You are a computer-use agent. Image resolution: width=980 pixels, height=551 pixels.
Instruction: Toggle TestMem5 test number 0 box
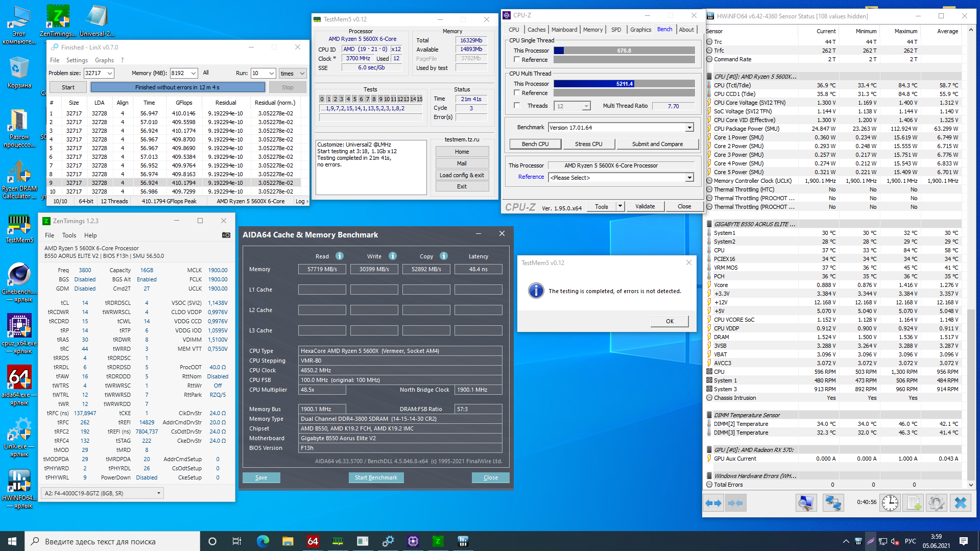pyautogui.click(x=322, y=99)
